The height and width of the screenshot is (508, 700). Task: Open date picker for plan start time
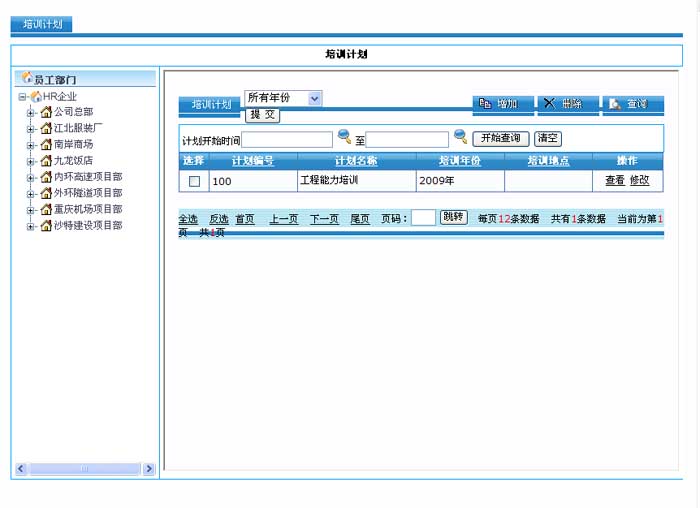pyautogui.click(x=344, y=138)
